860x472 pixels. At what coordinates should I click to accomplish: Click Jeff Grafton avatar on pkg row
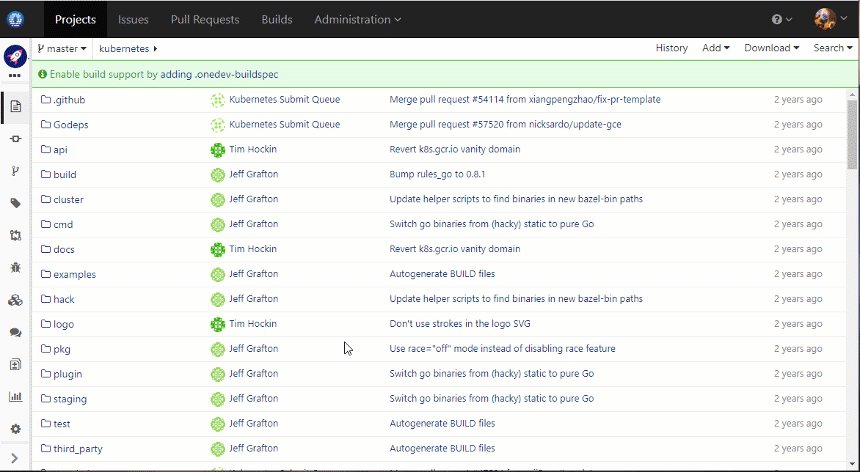click(218, 349)
